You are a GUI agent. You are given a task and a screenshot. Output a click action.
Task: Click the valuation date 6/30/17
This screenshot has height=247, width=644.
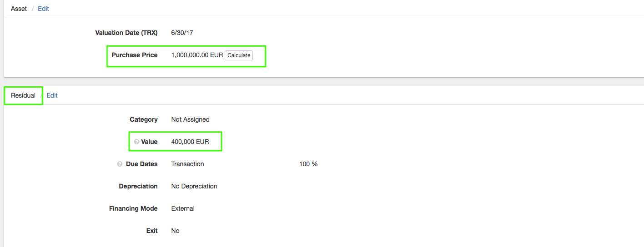click(x=182, y=33)
